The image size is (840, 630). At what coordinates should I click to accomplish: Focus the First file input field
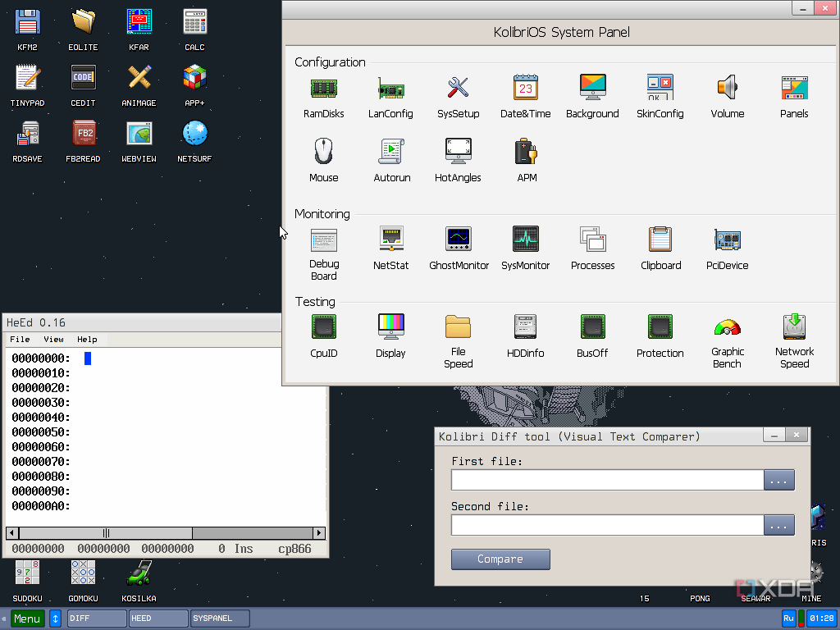[x=608, y=480]
